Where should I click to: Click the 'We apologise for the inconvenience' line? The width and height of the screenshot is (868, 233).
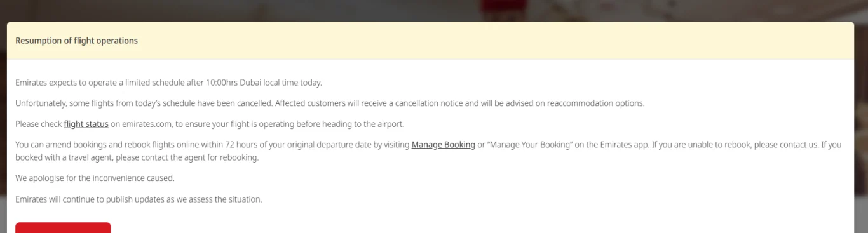[95, 178]
